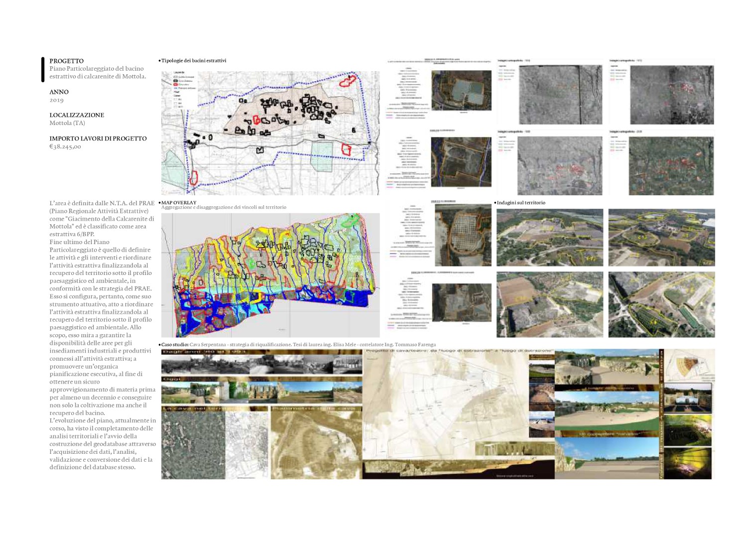Screen dimensions: 756x538
Task: Select 'Aggregazione e disaggregazione dei vincoli sul territorio'
Action: (x=224, y=207)
